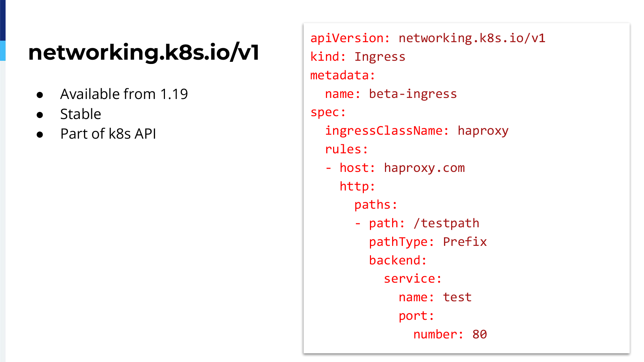This screenshot has height=362, width=644.
Task: Select 'ingressClassName: haproxy' line
Action: 416,131
